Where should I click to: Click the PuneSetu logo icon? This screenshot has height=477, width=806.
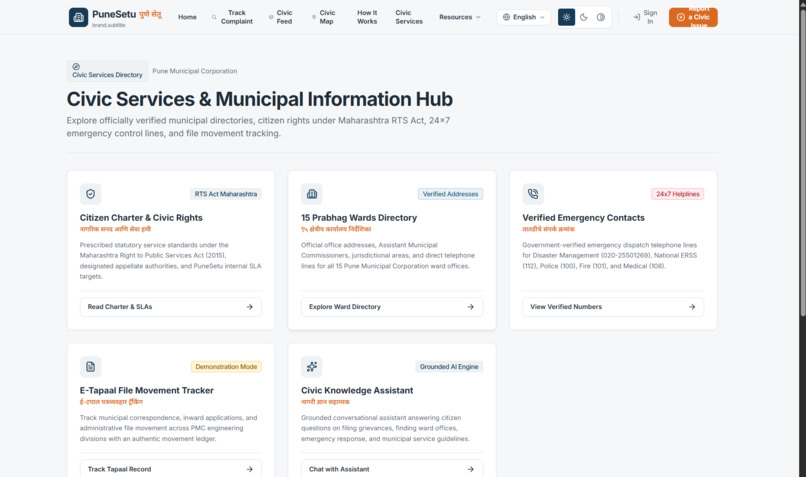pyautogui.click(x=78, y=17)
